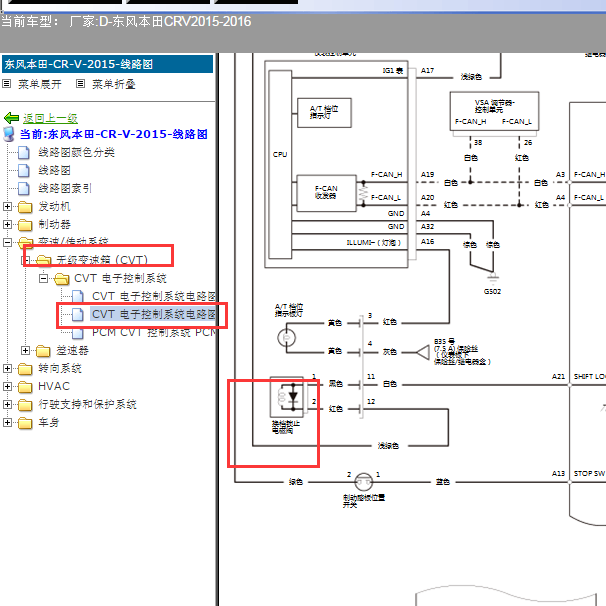Click the G502 ground label in diagram
The width and height of the screenshot is (606, 606).
click(492, 291)
